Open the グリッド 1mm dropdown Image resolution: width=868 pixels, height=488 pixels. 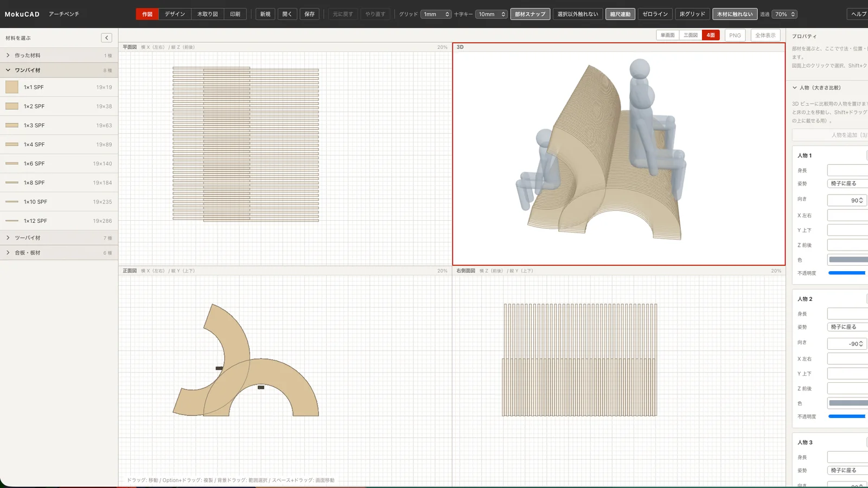(436, 14)
